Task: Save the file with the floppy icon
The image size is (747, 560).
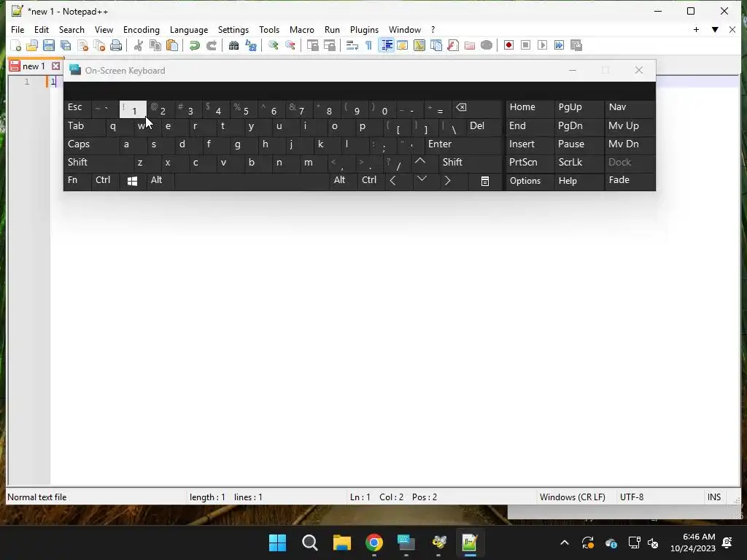Action: point(49,45)
